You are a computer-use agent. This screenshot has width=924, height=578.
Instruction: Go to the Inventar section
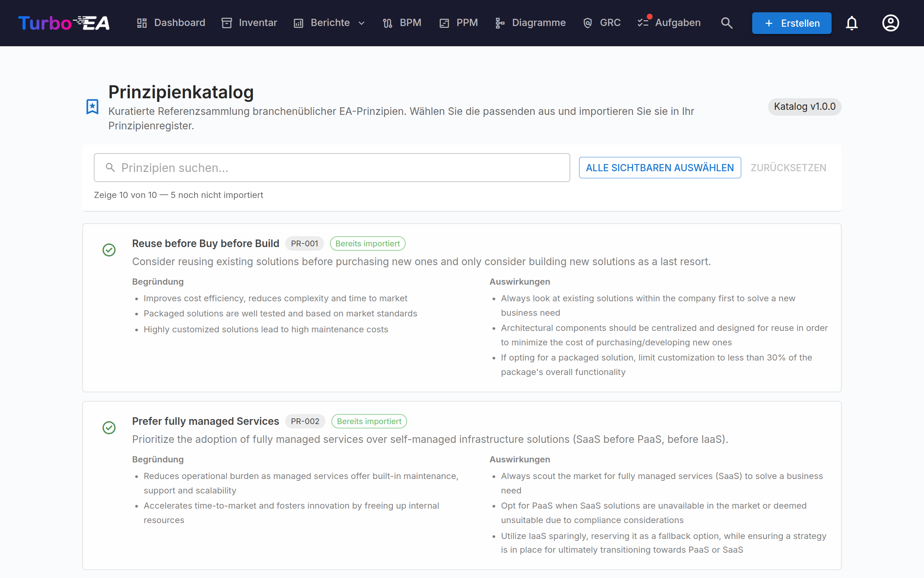point(249,23)
